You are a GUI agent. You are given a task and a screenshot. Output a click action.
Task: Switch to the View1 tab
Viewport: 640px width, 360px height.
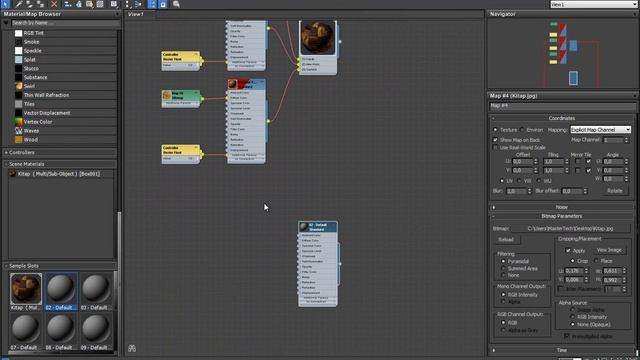[x=137, y=14]
